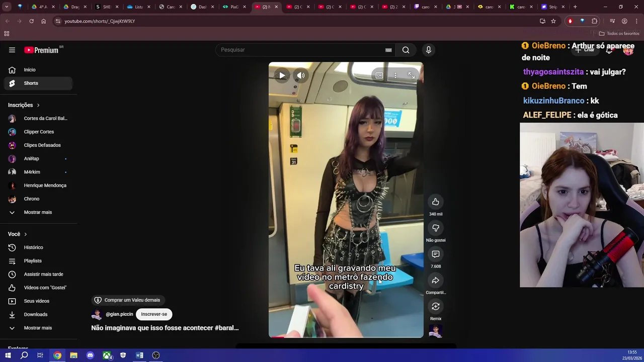Open the on-screen keyboard icon in search box

click(x=388, y=50)
